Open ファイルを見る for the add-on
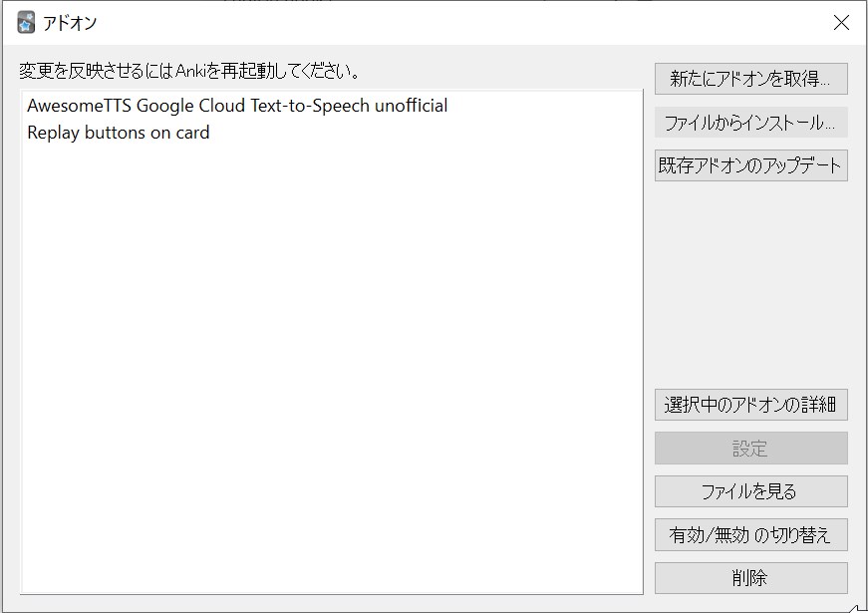868x613 pixels. 750,491
